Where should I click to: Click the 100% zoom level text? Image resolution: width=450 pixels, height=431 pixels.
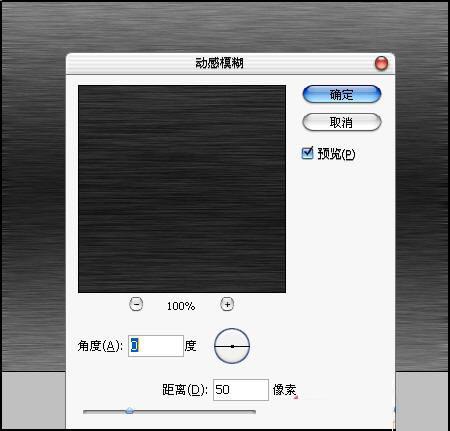[181, 306]
